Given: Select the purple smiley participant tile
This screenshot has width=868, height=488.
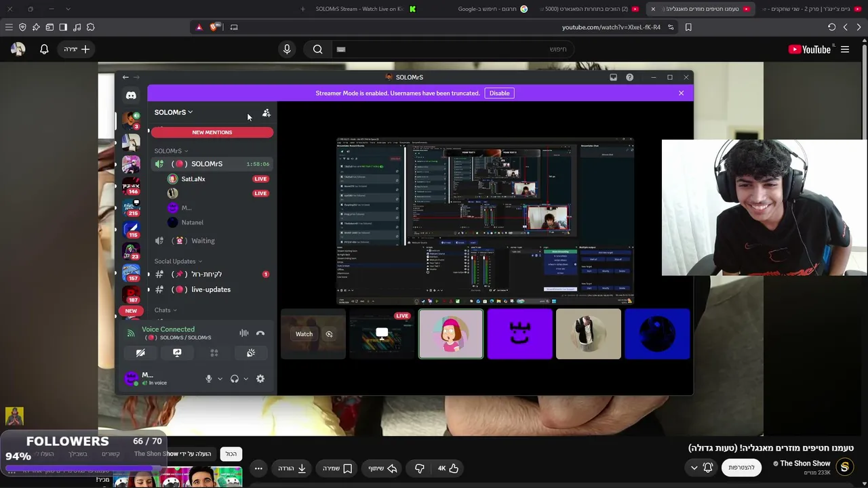Looking at the screenshot, I should (520, 334).
